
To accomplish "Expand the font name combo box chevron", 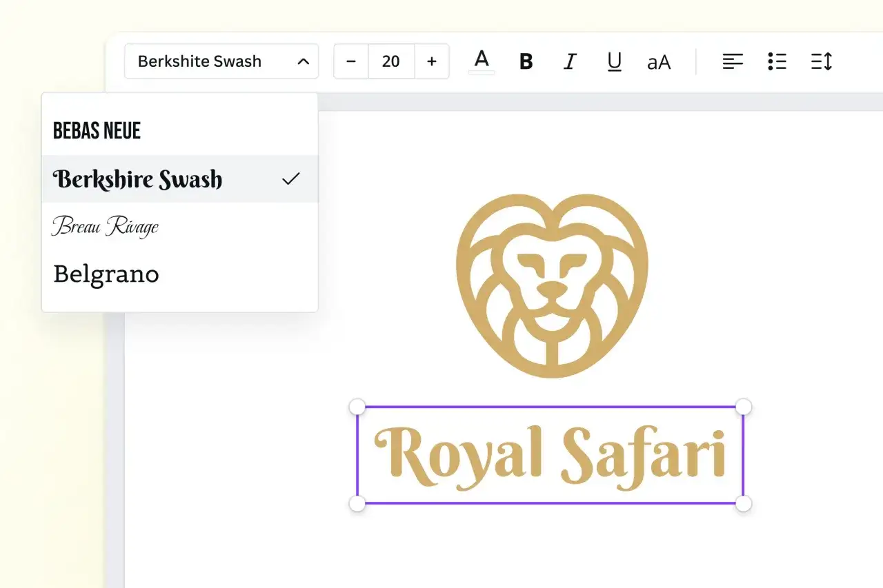I will coord(303,61).
